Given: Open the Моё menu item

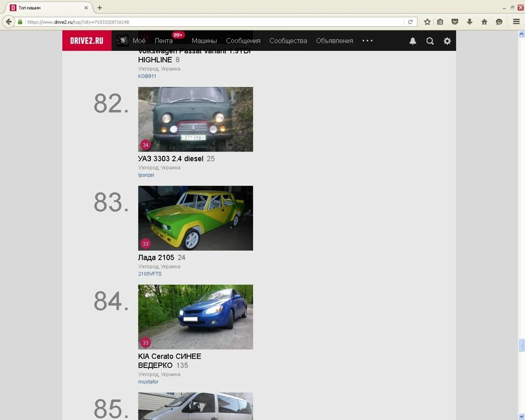Looking at the screenshot, I should tap(139, 41).
